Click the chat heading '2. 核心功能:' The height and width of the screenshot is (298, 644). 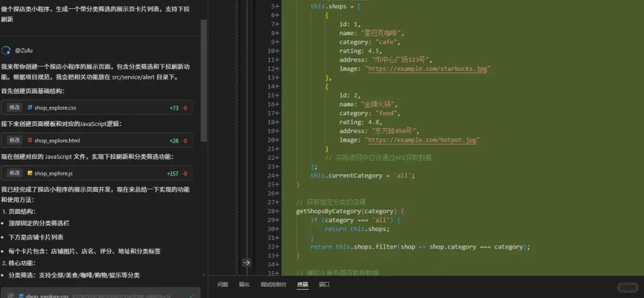(x=19, y=263)
